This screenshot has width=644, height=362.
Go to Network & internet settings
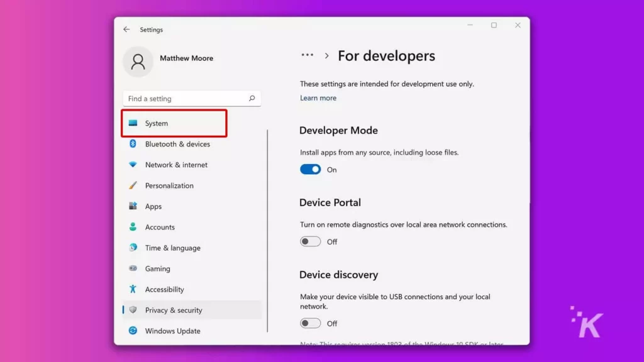click(x=192, y=165)
